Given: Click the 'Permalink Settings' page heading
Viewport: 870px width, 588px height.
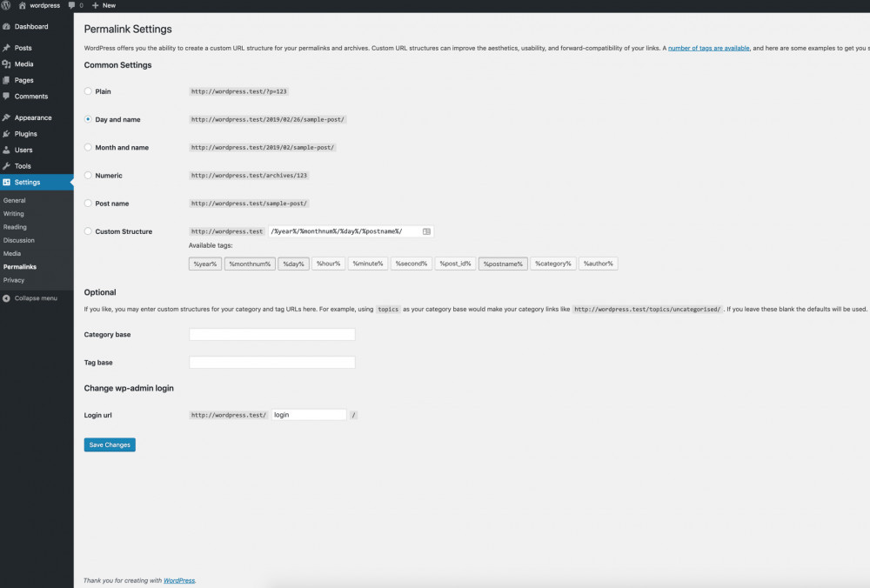Looking at the screenshot, I should coord(128,29).
